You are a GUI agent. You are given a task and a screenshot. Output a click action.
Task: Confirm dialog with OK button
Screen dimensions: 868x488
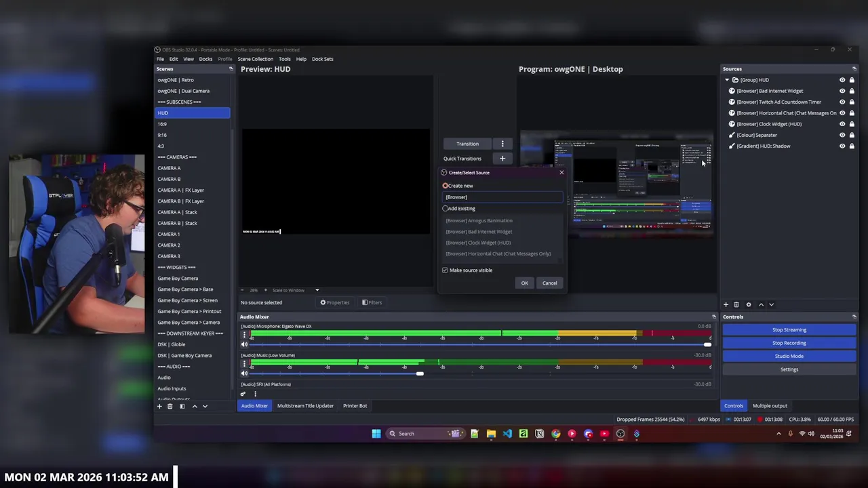click(524, 283)
